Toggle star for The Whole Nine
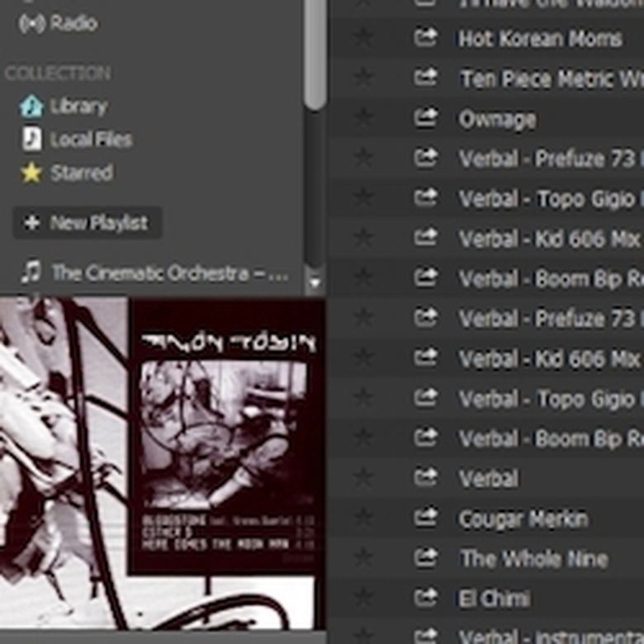Screen dimensions: 644x644 [363, 559]
